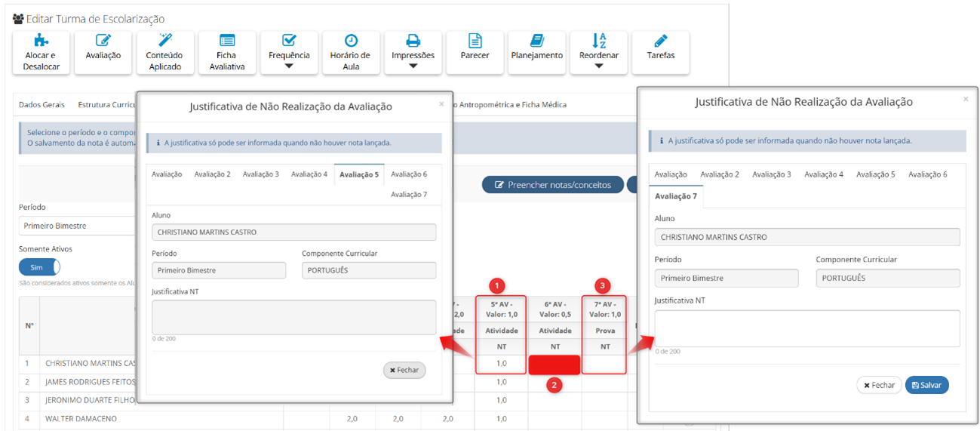The height and width of the screenshot is (431, 980).
Task: Click Preencher notas/conceitos button
Action: coord(553,185)
